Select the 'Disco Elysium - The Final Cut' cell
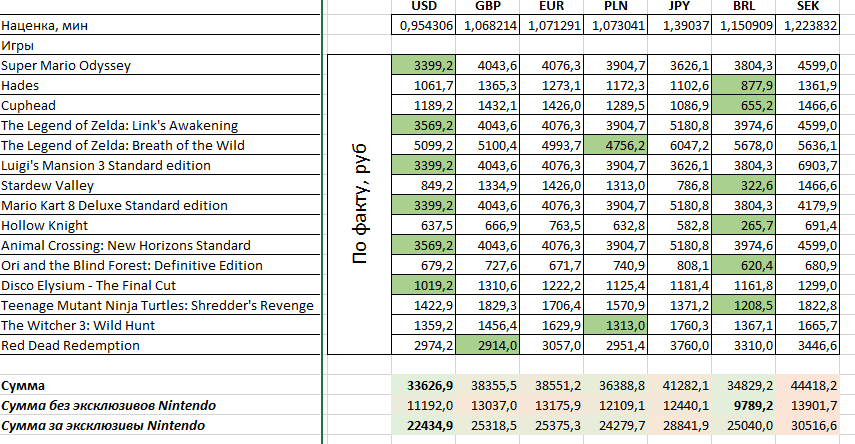This screenshot has width=855, height=444. pos(160,285)
